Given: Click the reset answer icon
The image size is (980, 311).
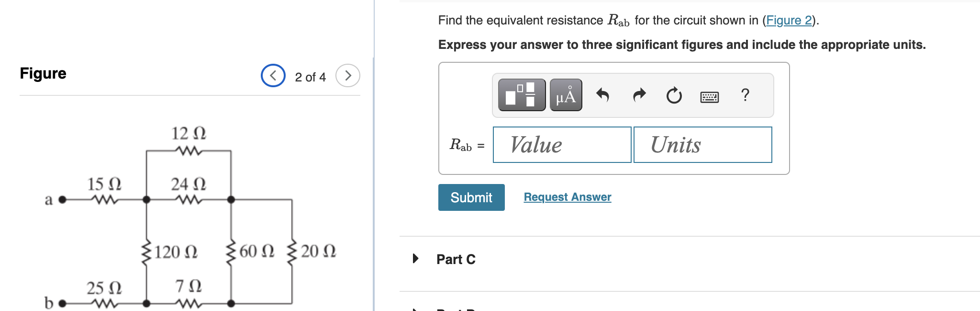Looking at the screenshot, I should pos(674,95).
